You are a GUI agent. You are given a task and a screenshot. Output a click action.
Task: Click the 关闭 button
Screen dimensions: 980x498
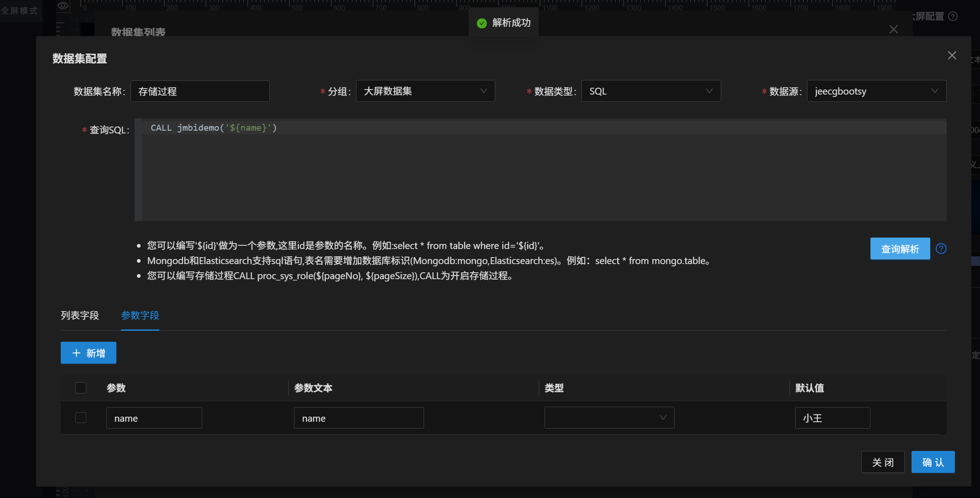click(882, 462)
